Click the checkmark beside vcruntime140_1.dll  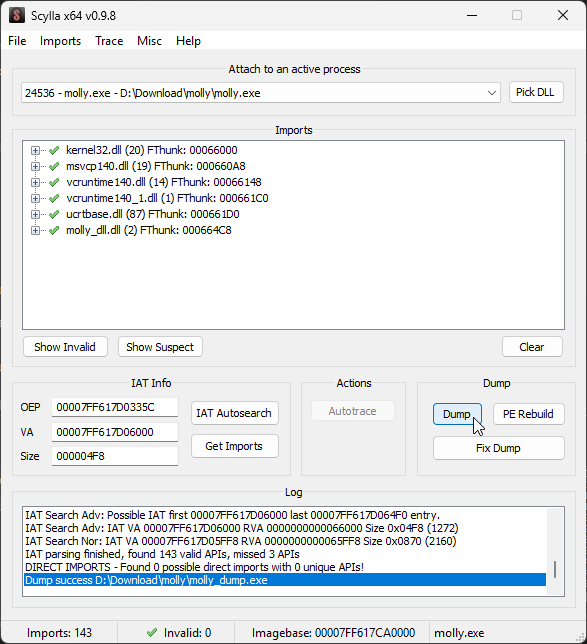click(54, 198)
